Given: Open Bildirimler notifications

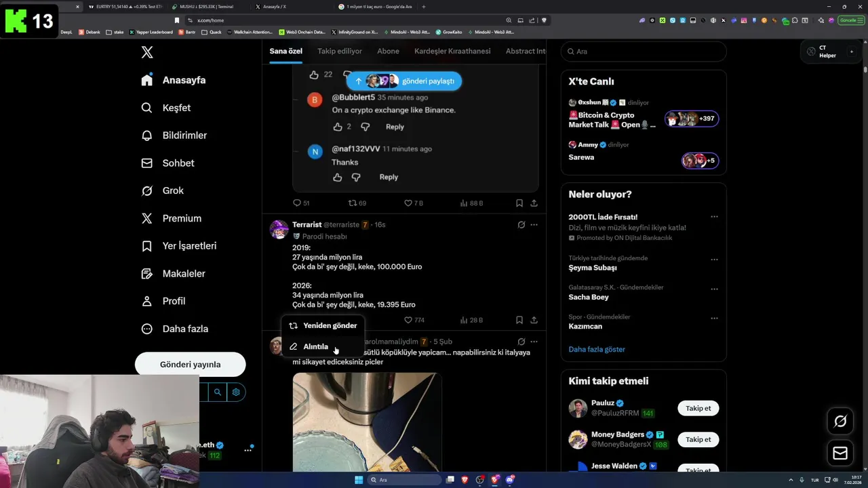Looking at the screenshot, I should [x=174, y=136].
